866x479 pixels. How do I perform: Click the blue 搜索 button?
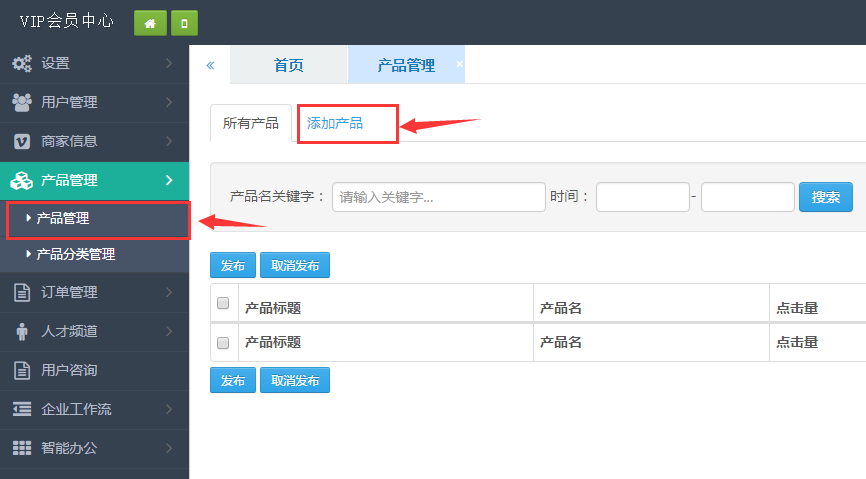click(x=825, y=197)
